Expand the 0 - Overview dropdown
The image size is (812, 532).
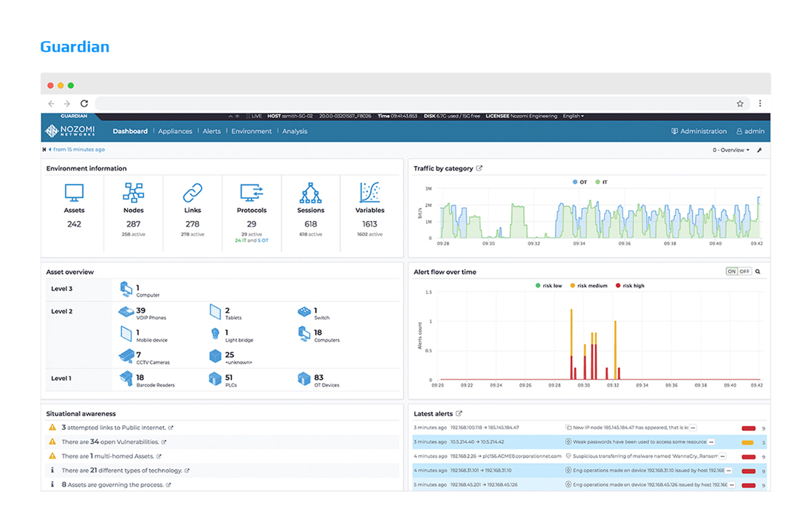(x=730, y=149)
